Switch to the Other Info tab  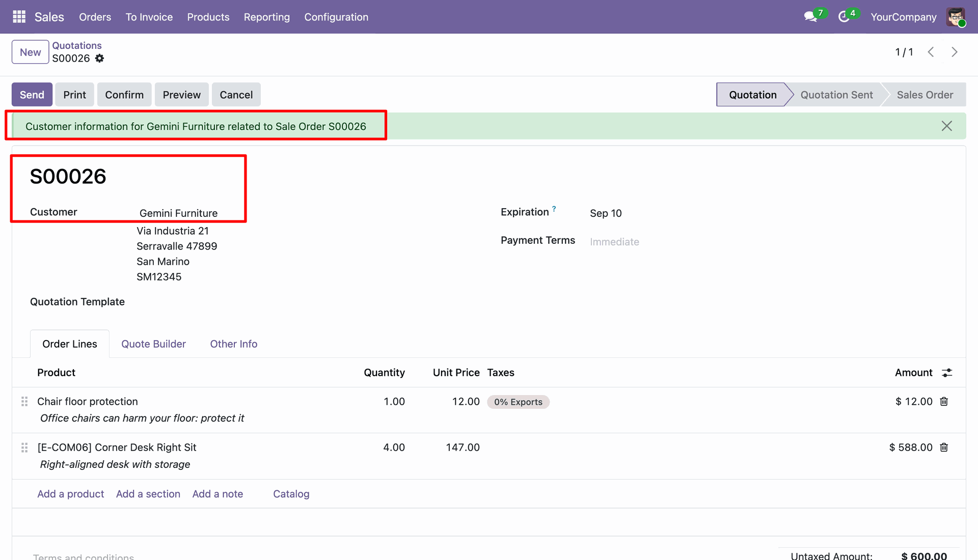click(x=234, y=344)
